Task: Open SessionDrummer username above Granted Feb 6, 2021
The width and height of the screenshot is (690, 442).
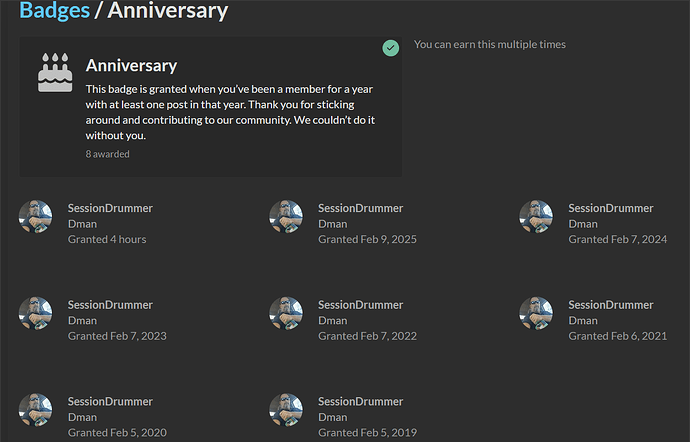Action: click(610, 305)
